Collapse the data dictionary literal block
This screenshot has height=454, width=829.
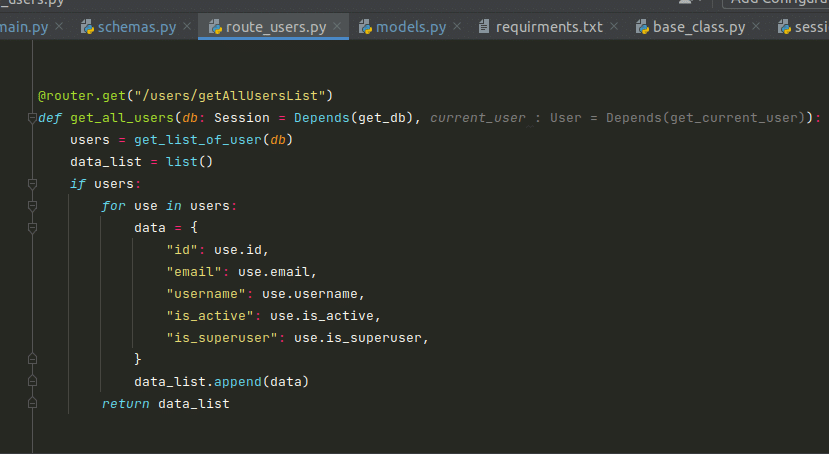(x=32, y=228)
